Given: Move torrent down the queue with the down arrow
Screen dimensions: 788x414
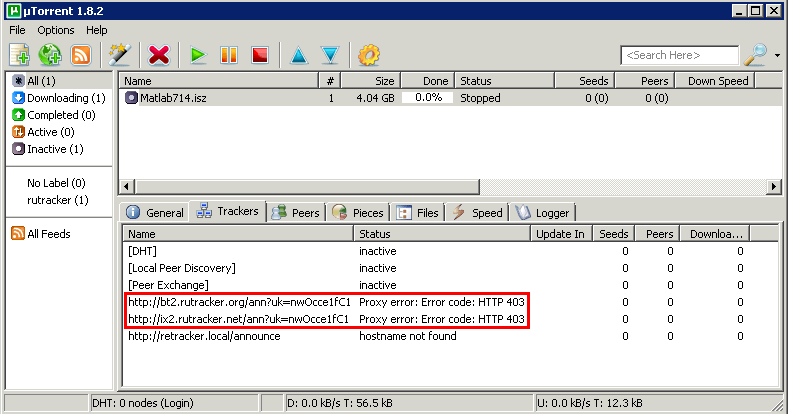Looking at the screenshot, I should pyautogui.click(x=330, y=55).
